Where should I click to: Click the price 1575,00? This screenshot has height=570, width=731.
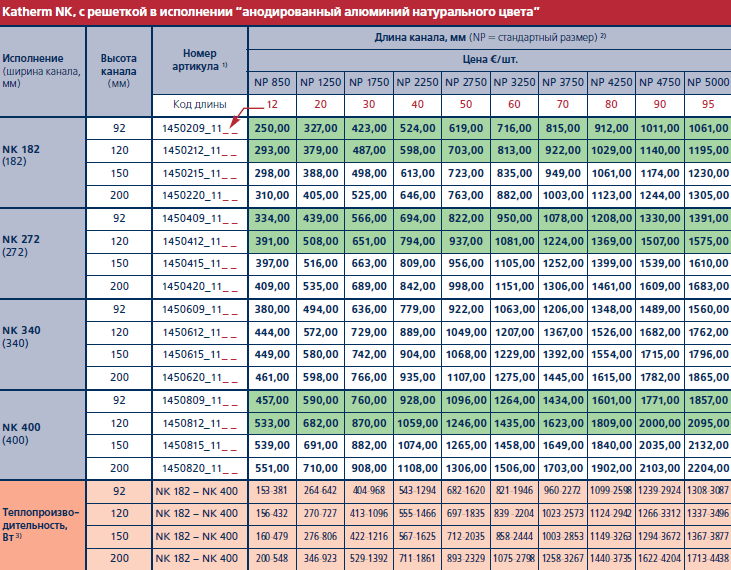[708, 241]
